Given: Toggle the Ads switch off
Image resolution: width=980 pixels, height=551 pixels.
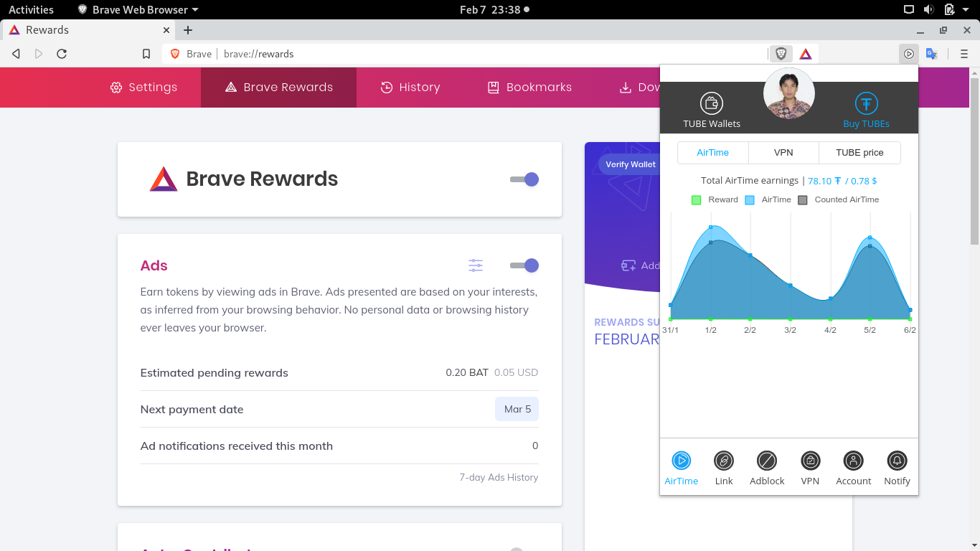Looking at the screenshot, I should point(524,265).
